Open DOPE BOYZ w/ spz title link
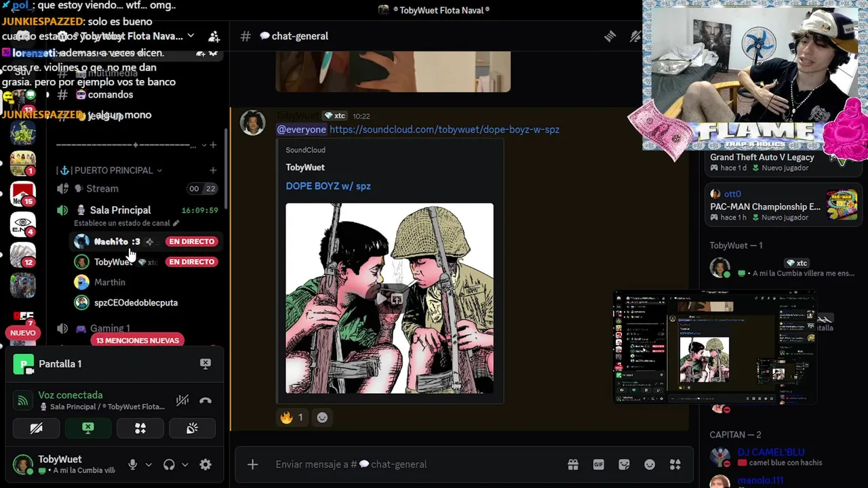The image size is (868, 488). pyautogui.click(x=328, y=186)
